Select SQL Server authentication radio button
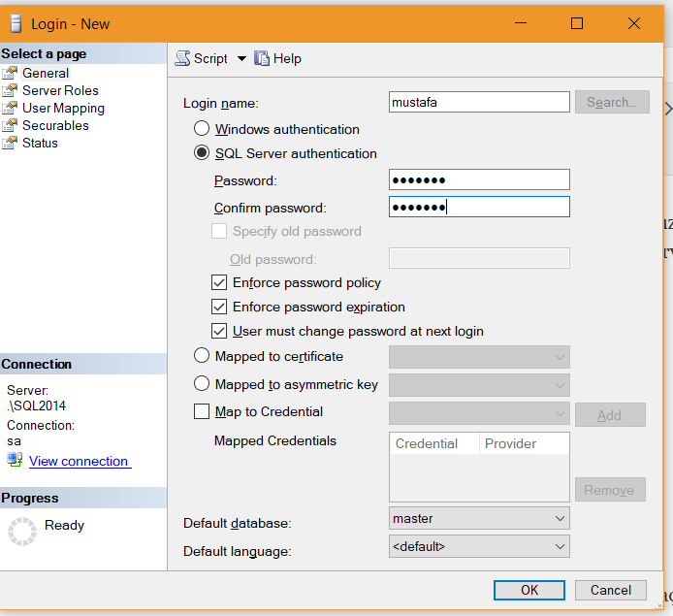Screen dimensions: 673x616 [x=202, y=152]
